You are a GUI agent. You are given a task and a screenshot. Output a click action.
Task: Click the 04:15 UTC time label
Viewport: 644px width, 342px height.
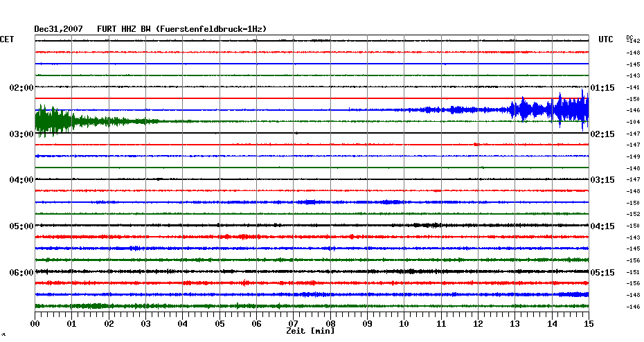pyautogui.click(x=602, y=226)
